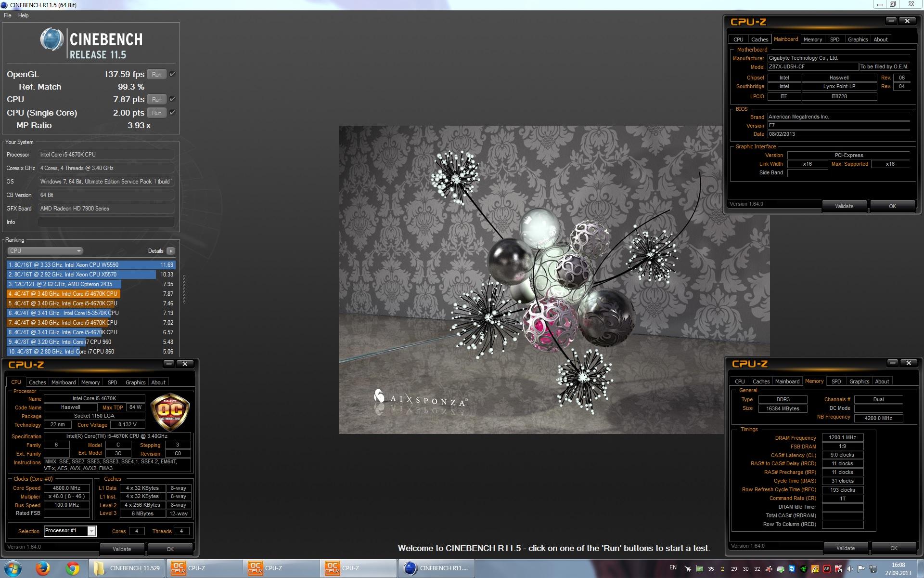924x578 pixels.
Task: Switch to third CPU-Z taskbar item
Action: pos(358,568)
